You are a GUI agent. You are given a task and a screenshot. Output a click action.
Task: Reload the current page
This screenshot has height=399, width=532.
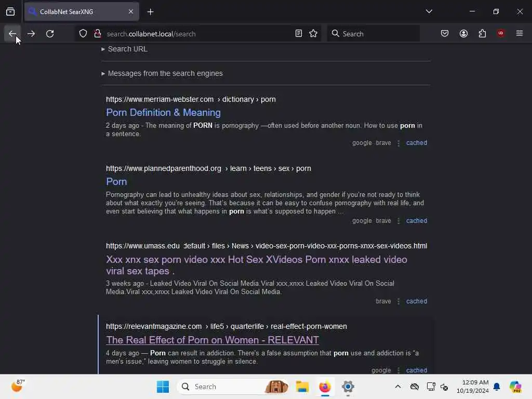tap(50, 34)
